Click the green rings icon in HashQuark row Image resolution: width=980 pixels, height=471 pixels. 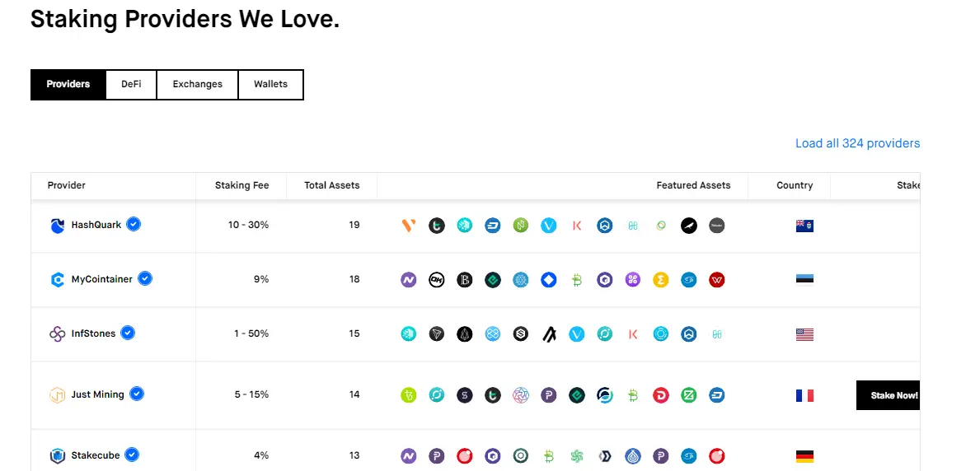661,226
